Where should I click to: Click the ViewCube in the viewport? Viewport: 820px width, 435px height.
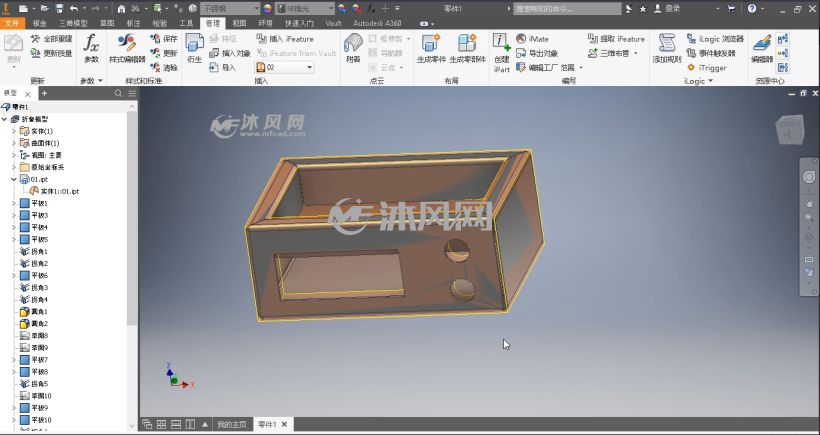790,131
